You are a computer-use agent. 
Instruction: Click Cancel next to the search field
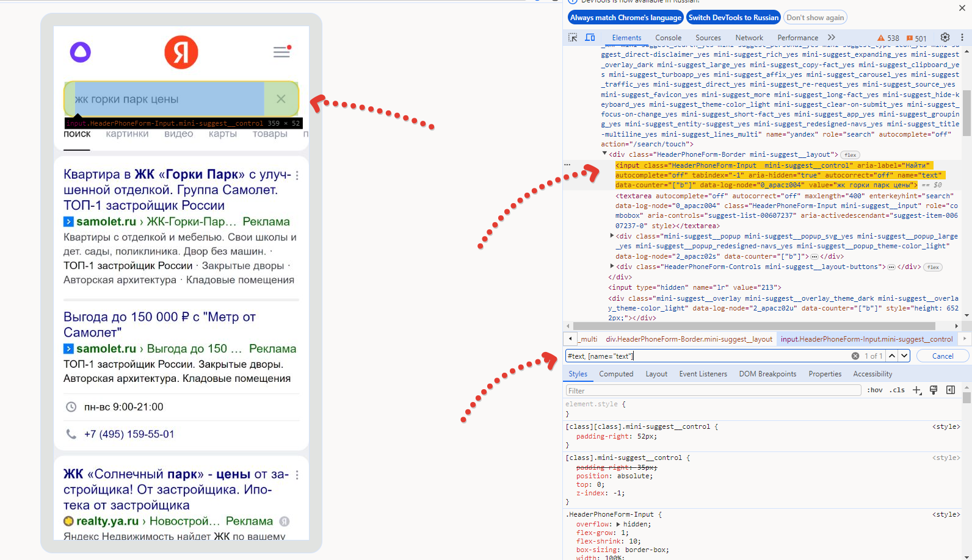[x=942, y=356]
